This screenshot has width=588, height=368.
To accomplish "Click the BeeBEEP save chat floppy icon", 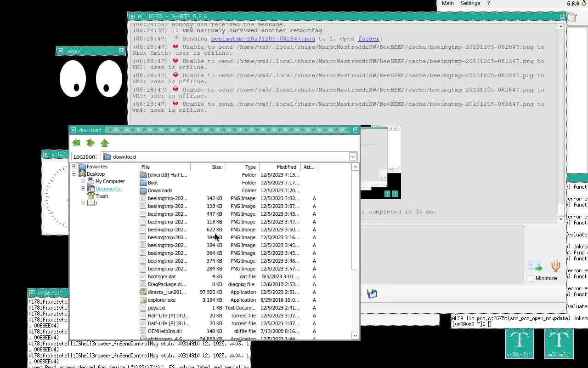I will click(x=372, y=293).
